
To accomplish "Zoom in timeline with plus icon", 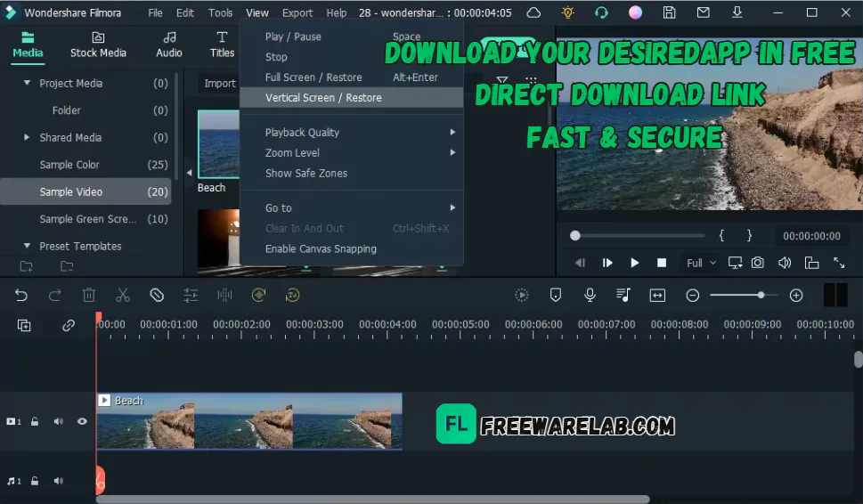I will click(x=796, y=296).
